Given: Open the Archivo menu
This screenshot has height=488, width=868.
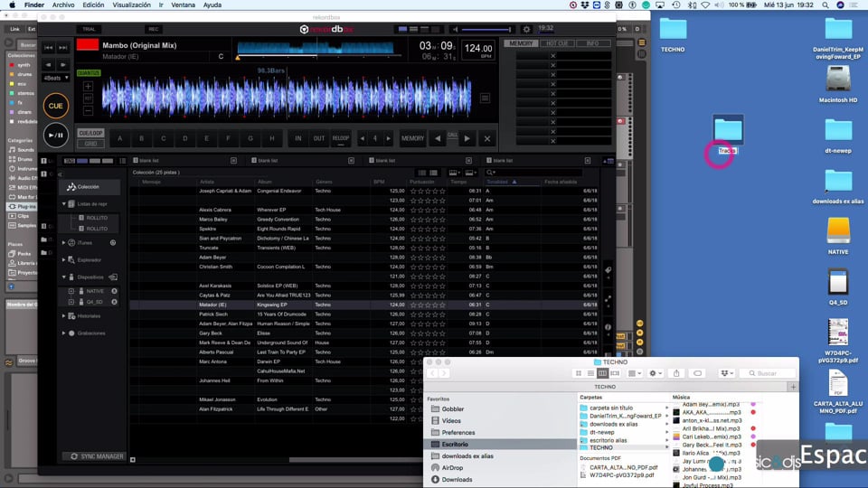Looking at the screenshot, I should 63,5.
